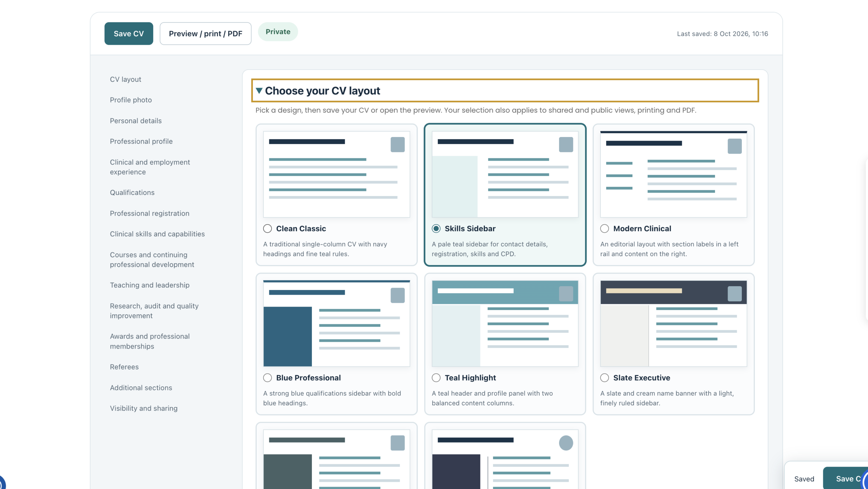Image resolution: width=868 pixels, height=489 pixels.
Task: Click the Skills Sidebar layout thumbnail
Action: point(505,174)
